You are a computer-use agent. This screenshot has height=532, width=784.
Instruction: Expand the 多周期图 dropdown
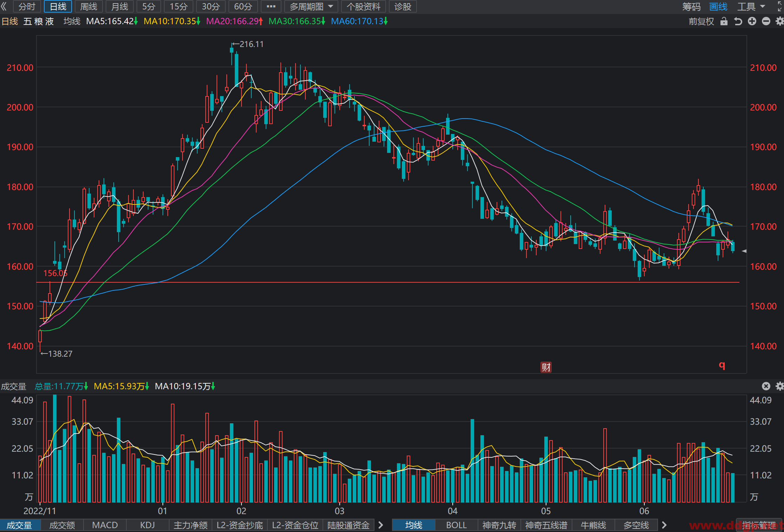(x=311, y=6)
